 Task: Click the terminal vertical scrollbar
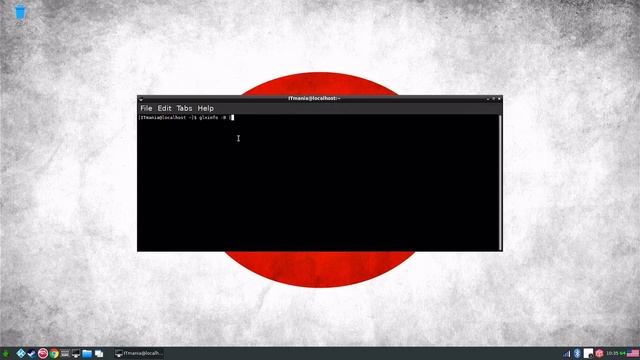[500, 182]
